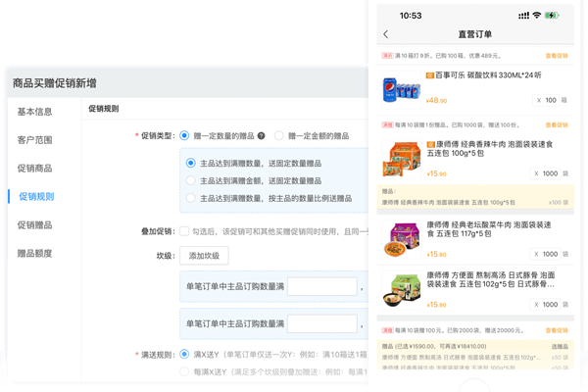The image size is (588, 392).
Task: Tap the battery icon in phone status bar
Action: (x=552, y=16)
